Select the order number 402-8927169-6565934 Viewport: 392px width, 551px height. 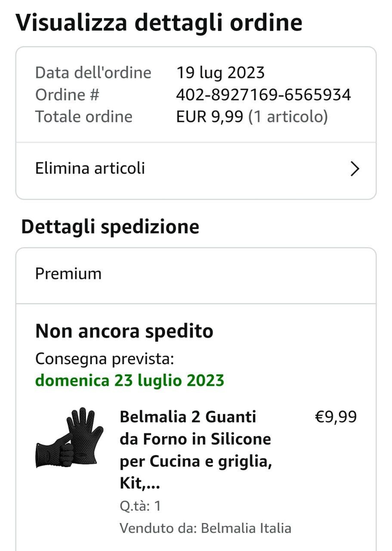pyautogui.click(x=263, y=95)
